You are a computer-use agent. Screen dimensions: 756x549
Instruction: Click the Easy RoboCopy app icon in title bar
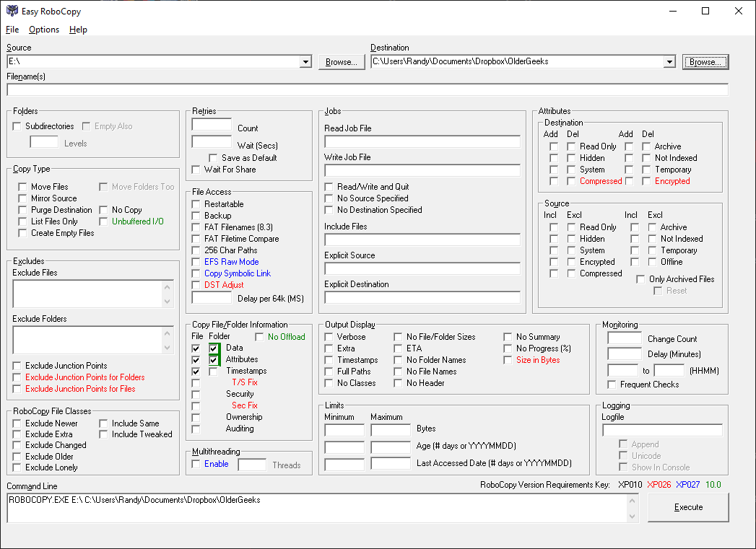pyautogui.click(x=12, y=11)
